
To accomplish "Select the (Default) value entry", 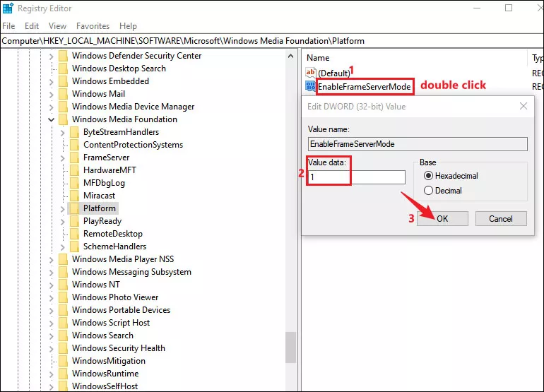I will coord(334,73).
